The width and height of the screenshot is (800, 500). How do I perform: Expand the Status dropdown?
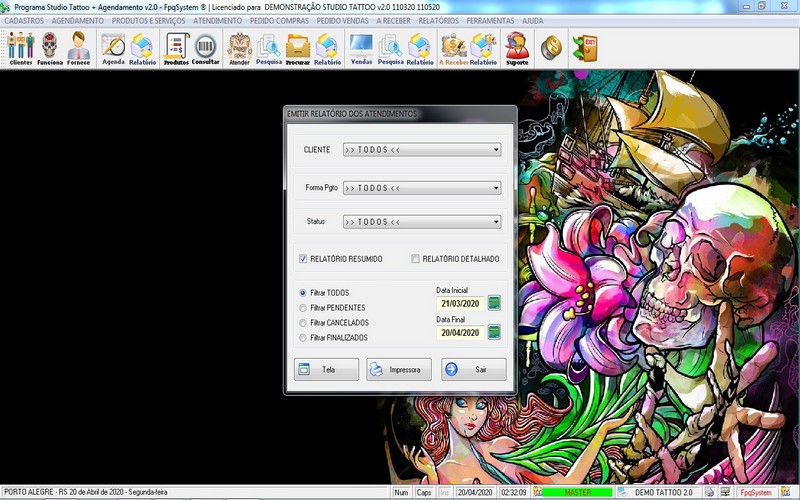tap(496, 221)
